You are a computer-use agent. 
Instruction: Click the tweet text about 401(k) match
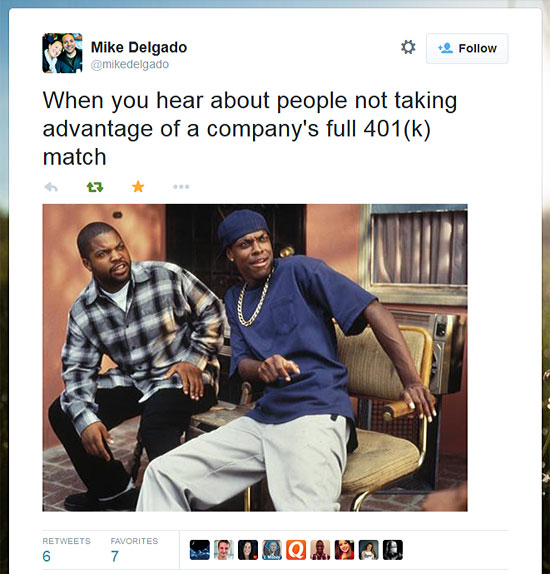pos(250,128)
